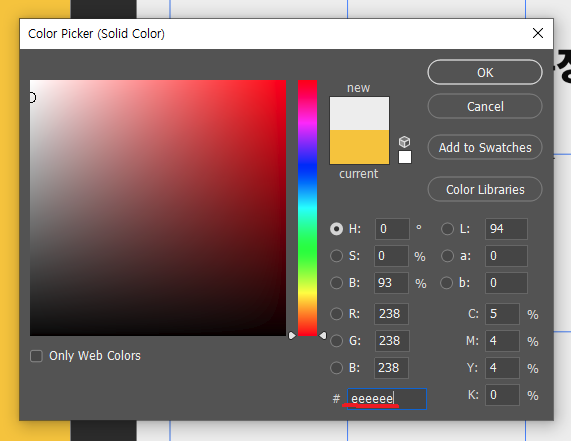Click the new color preview swatch
The height and width of the screenshot is (441, 571).
359,114
